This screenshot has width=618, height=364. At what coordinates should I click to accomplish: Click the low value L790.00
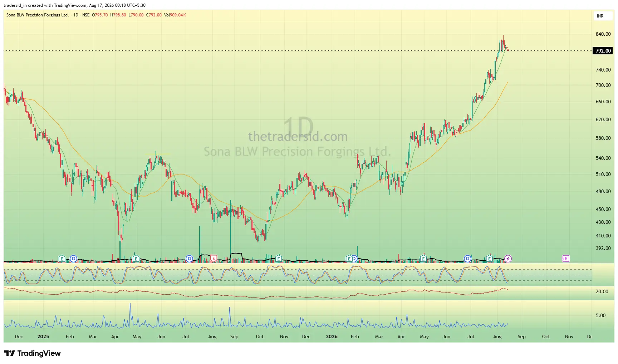[136, 15]
